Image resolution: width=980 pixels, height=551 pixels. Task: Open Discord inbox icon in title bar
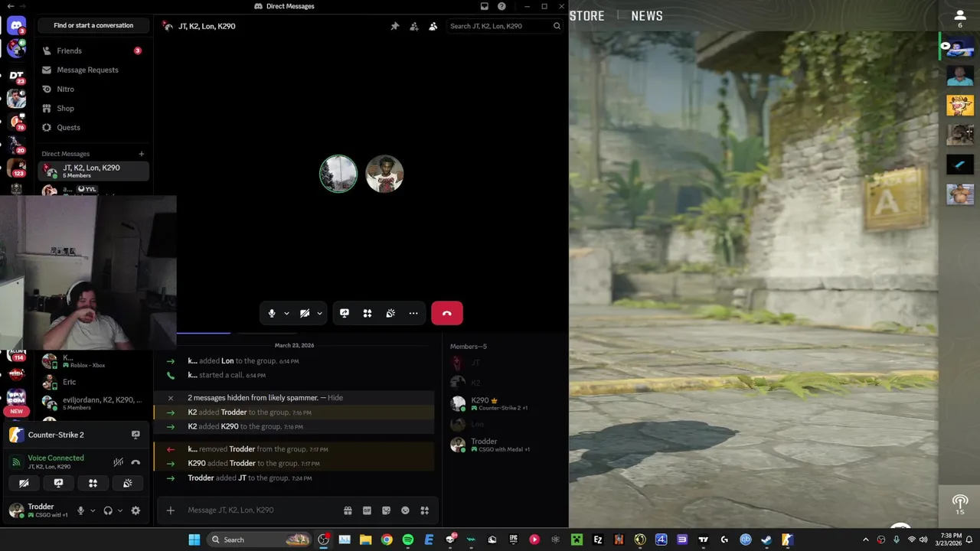[485, 6]
